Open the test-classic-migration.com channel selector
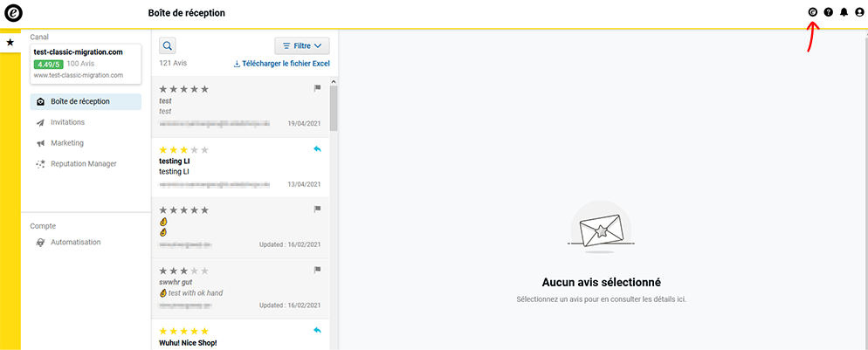The width and height of the screenshot is (868, 350). pyautogui.click(x=85, y=63)
